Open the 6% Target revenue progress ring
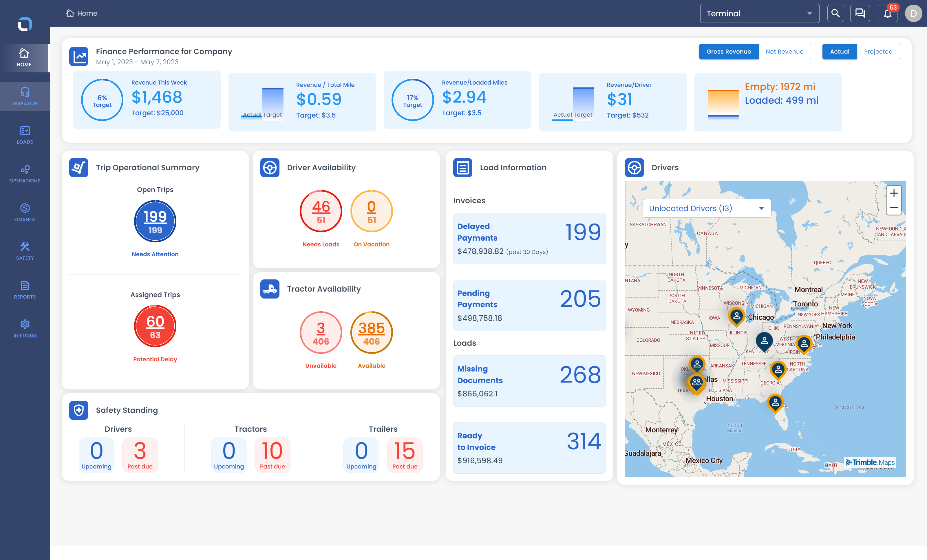Image resolution: width=927 pixels, height=560 pixels. (x=102, y=100)
